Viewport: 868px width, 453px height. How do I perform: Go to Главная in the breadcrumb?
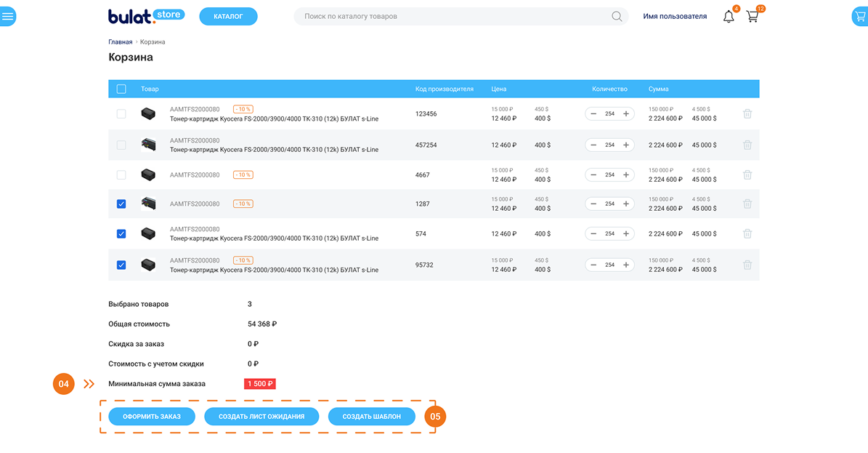[x=121, y=42]
